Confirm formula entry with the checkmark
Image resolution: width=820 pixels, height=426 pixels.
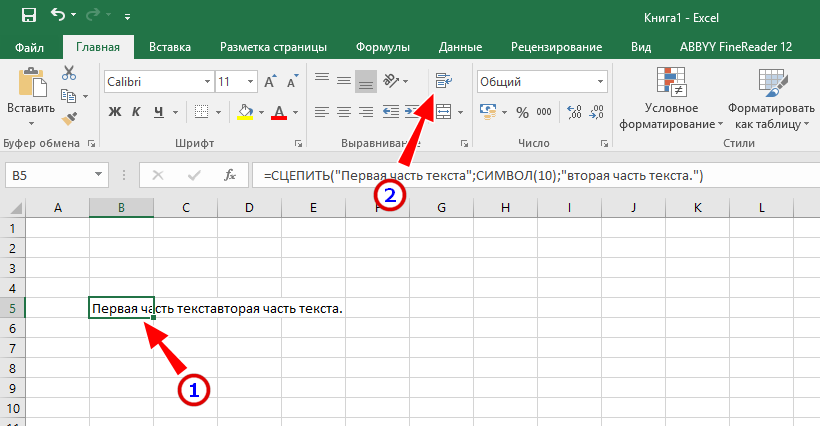(194, 176)
